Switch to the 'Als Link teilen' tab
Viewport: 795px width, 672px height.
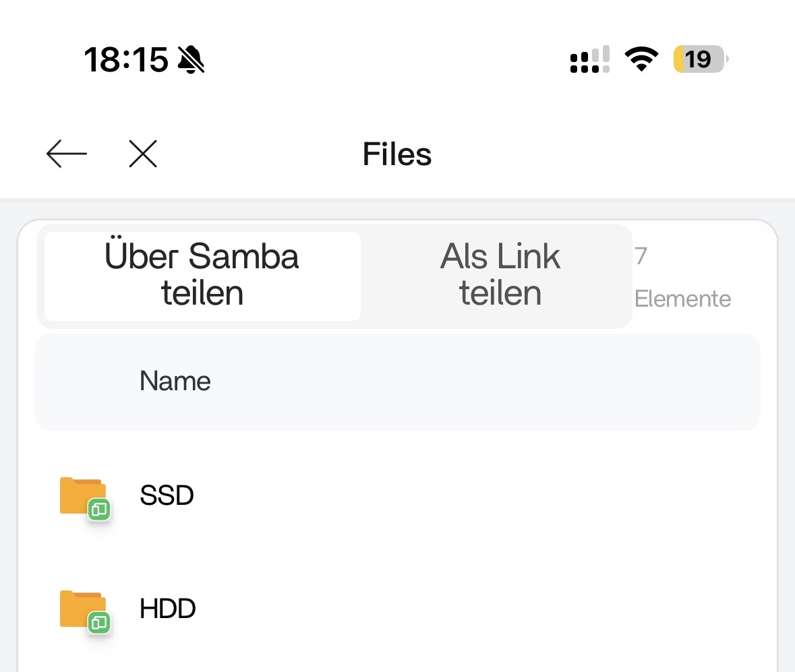(x=500, y=276)
